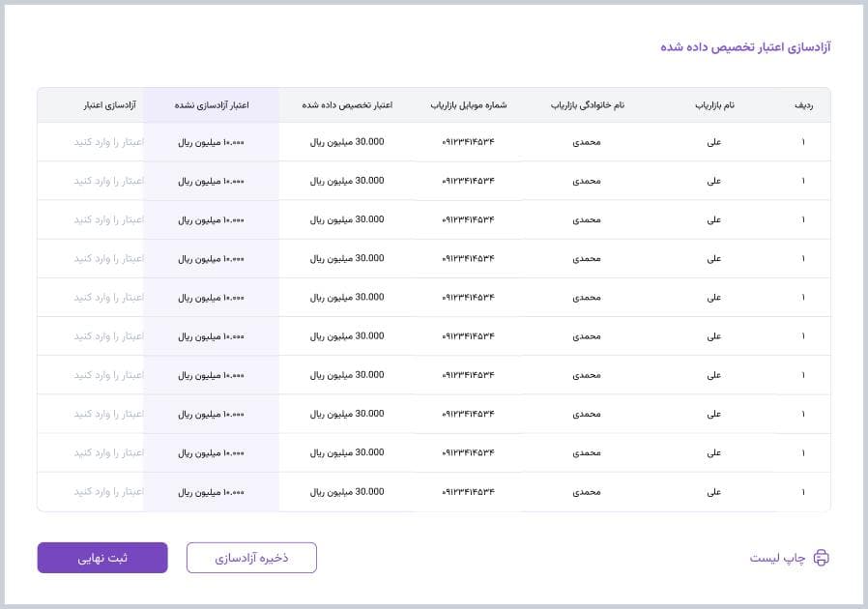Click the surname محمدی in the last row
868x609 pixels.
pyautogui.click(x=587, y=492)
